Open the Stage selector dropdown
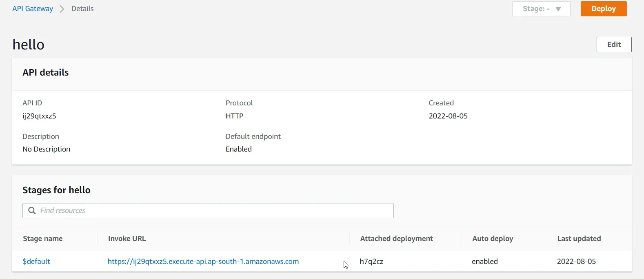 [x=541, y=9]
